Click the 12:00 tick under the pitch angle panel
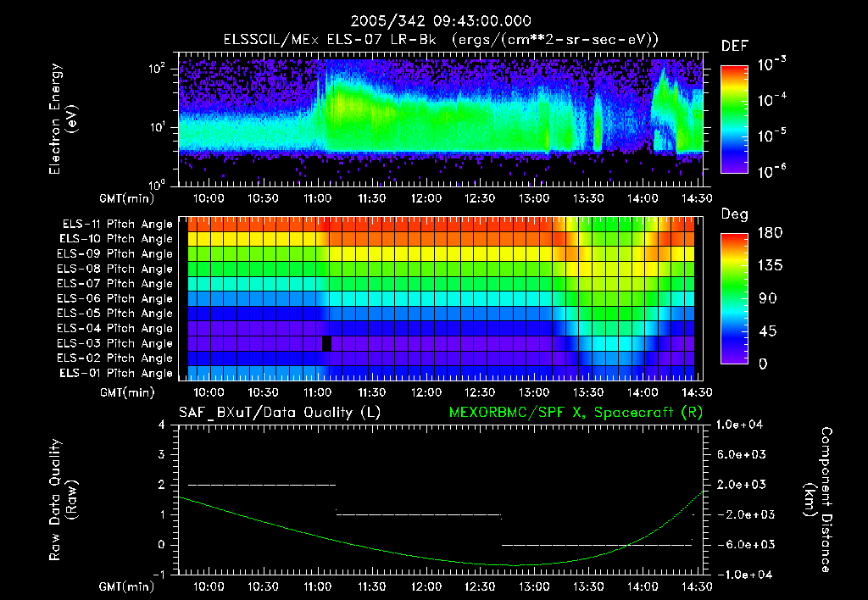This screenshot has height=600, width=868. click(426, 392)
